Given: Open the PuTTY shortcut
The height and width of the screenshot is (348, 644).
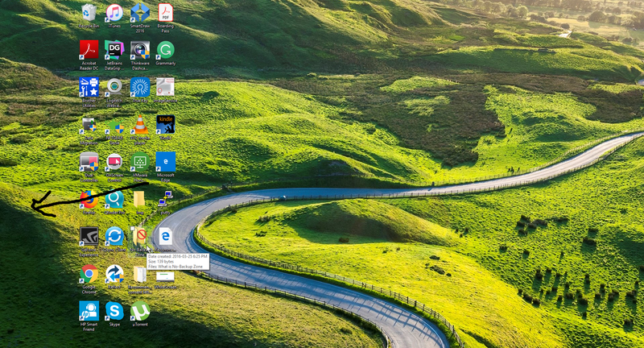Looking at the screenshot, I should [166, 199].
